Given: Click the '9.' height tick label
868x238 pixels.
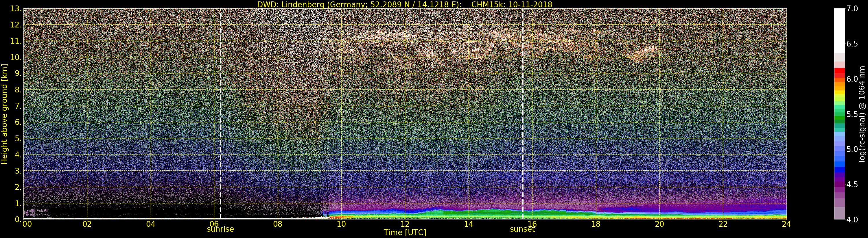Looking at the screenshot, I should [x=18, y=73].
